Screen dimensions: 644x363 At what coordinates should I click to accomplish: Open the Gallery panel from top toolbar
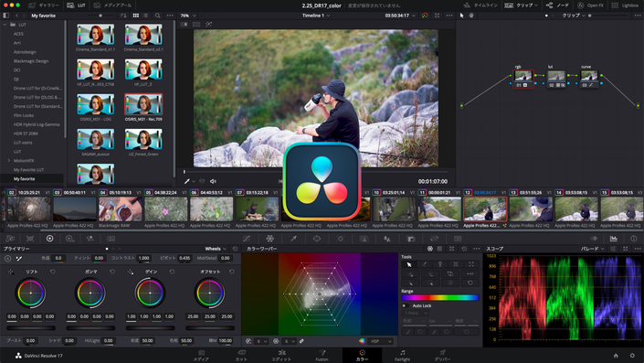[x=44, y=5]
